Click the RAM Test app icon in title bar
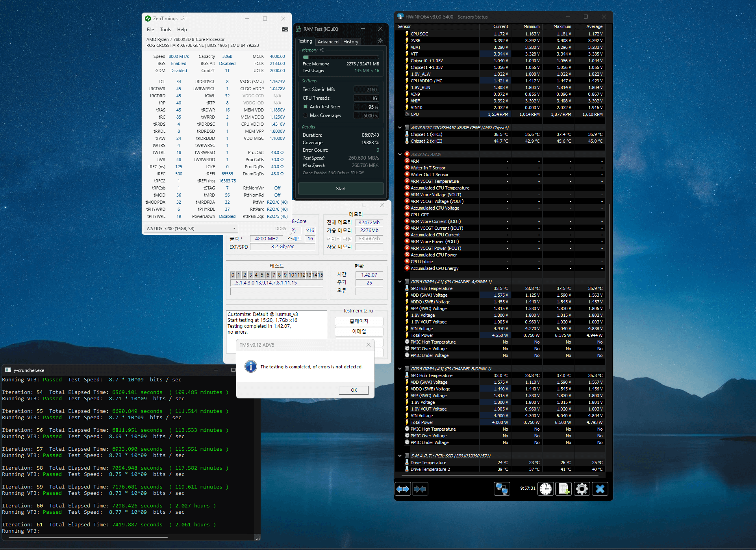 tap(298, 29)
